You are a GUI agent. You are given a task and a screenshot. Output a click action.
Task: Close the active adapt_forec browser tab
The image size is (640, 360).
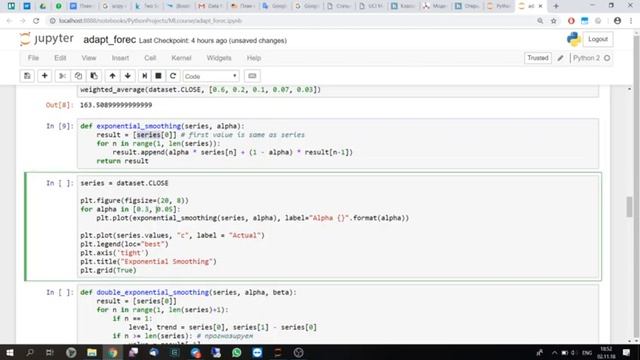(540, 6)
